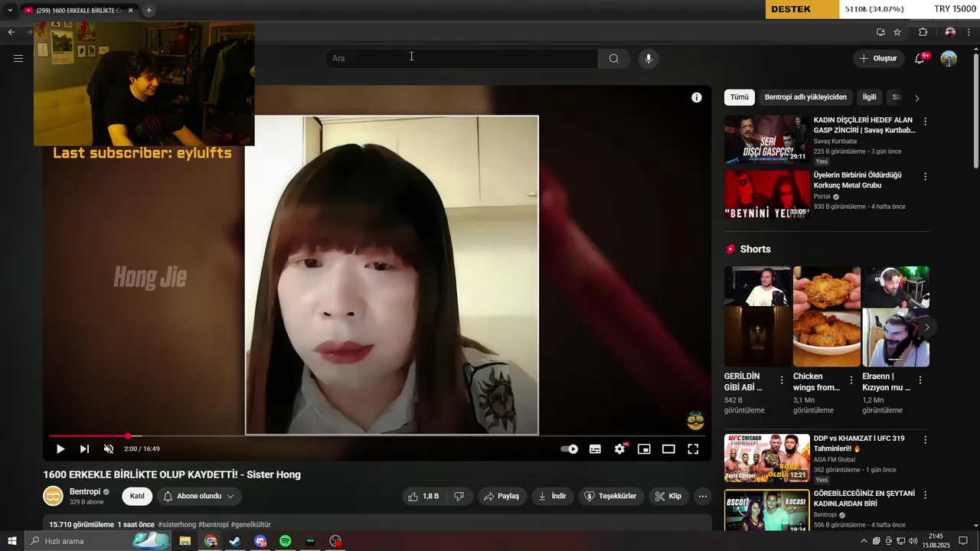The image size is (980, 551).
Task: Toggle theater mode
Action: click(668, 449)
